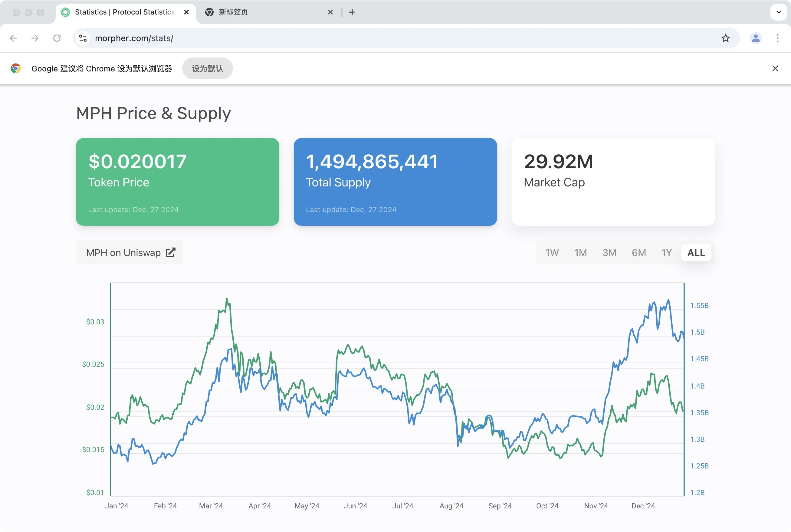Open the Chrome three-dot menu

pos(777,38)
